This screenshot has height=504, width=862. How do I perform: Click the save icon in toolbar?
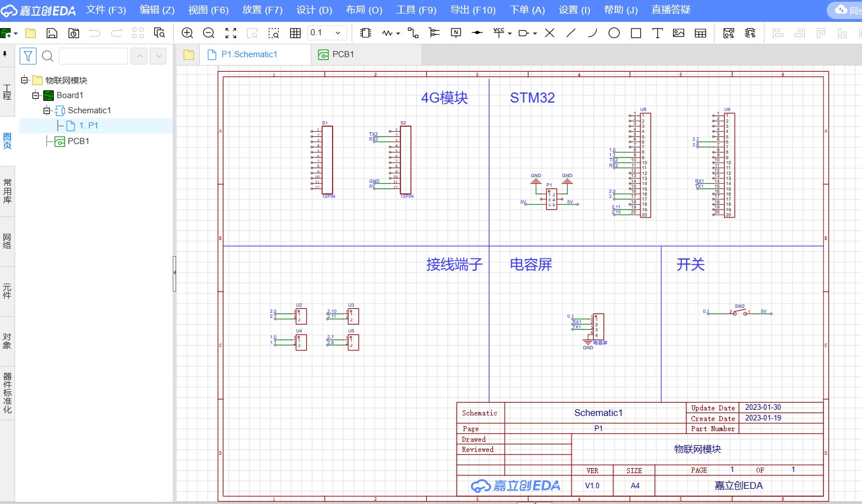(x=52, y=33)
